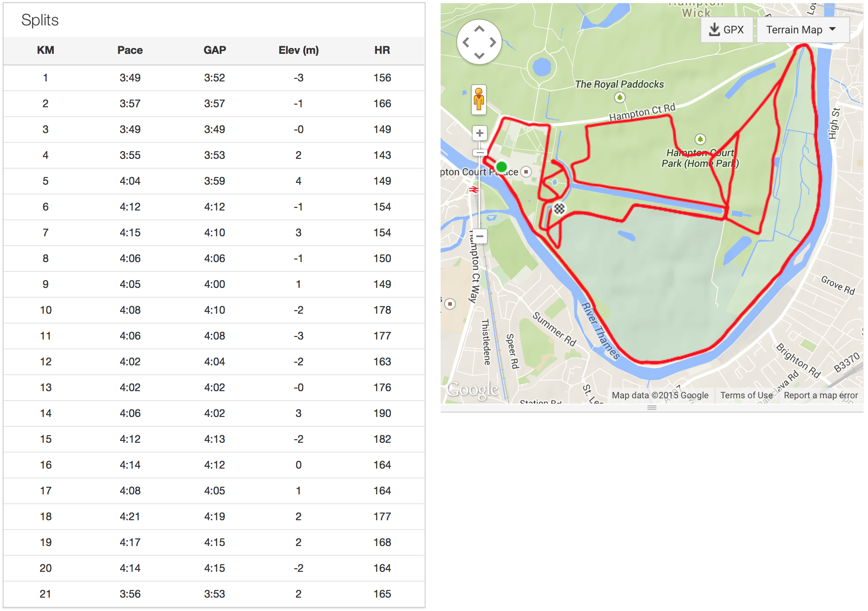Select the Hampton Court Palace place icon
Viewport: 868px width, 611px height.
point(526,172)
